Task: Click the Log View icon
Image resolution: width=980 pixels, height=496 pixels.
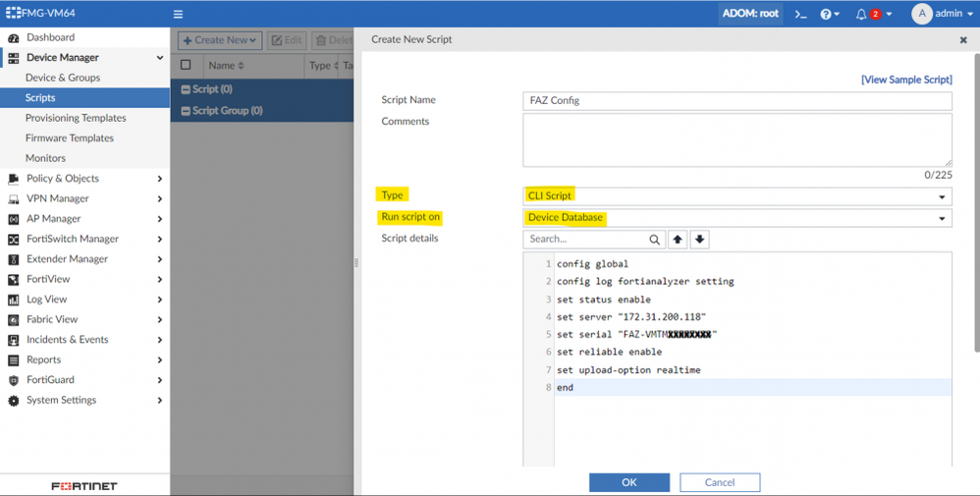Action: (13, 300)
